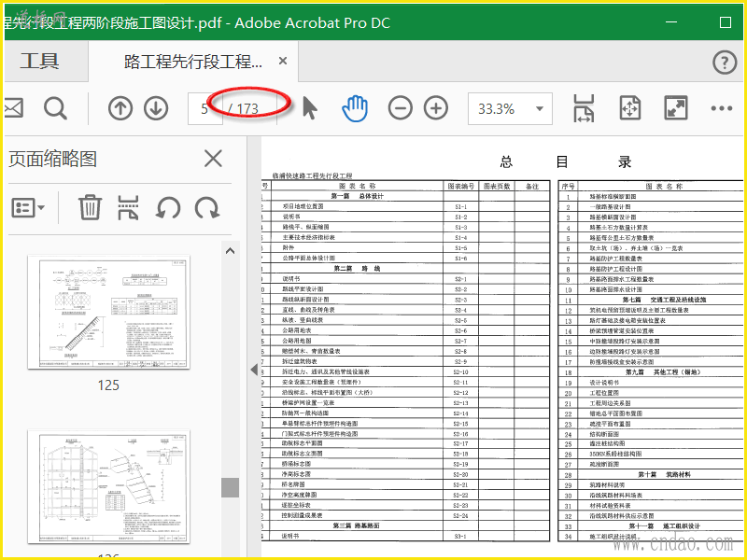Viewport: 747px width, 560px height.
Task: Click the 控制测量成果表 row
Action: click(x=405, y=516)
